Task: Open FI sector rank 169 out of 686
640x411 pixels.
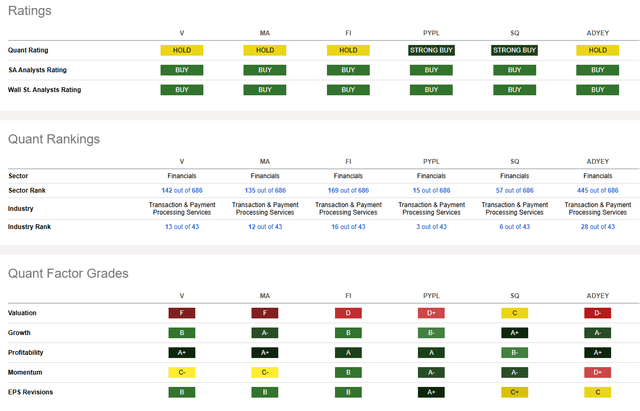Action: [348, 191]
